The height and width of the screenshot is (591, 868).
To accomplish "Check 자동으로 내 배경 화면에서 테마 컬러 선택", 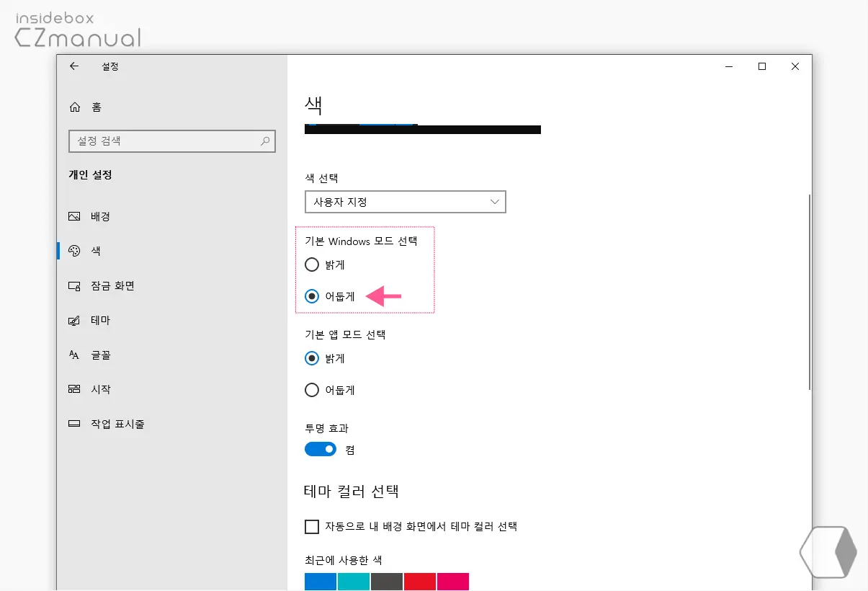I will [312, 527].
